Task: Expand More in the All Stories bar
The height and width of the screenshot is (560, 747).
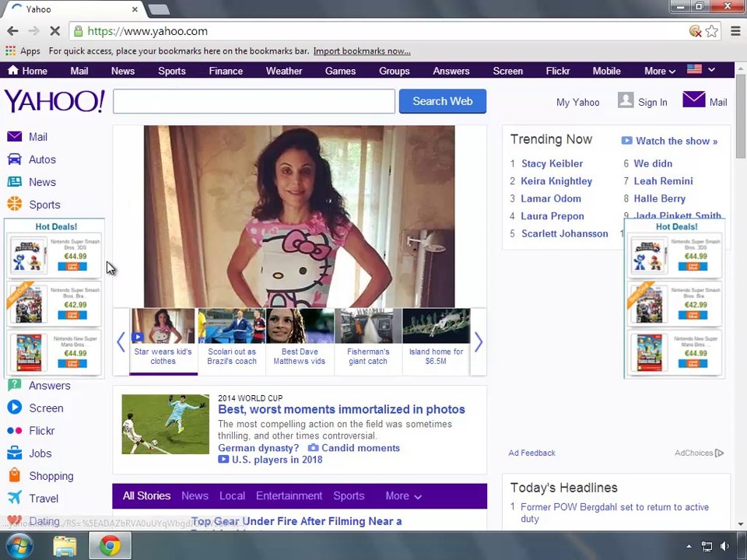Action: (403, 496)
